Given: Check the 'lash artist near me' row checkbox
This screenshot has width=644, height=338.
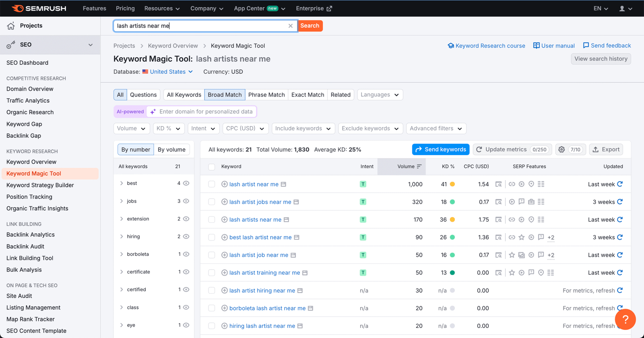Looking at the screenshot, I should [212, 184].
